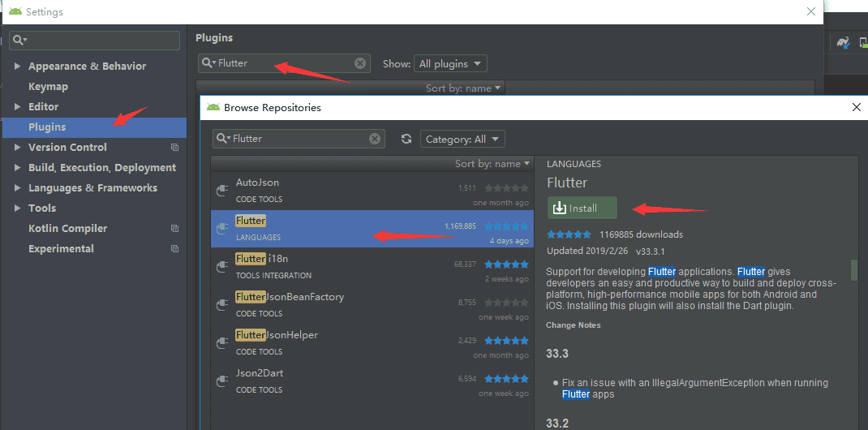Open Sort by name in Browse Repositories
Viewport: 868px width, 430px height.
tap(492, 164)
